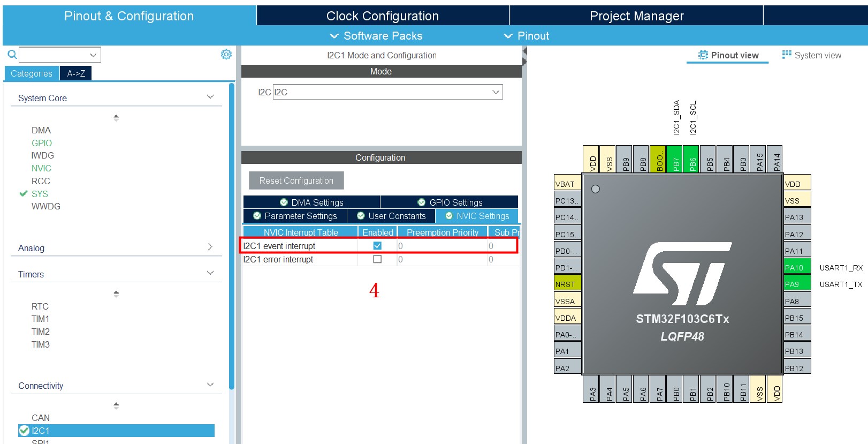Screen dimensions: 868x444
Task: Select pin PB9 on the chip
Action: [x=624, y=159]
